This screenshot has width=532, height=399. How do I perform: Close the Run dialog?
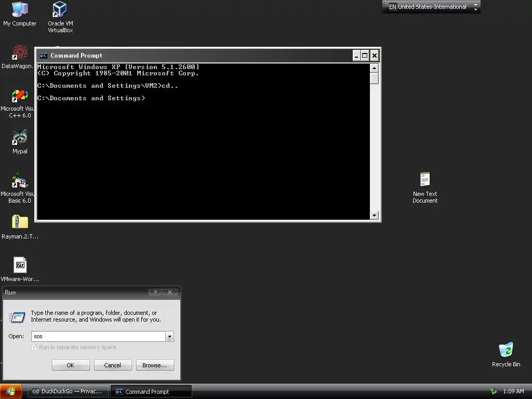[x=170, y=292]
